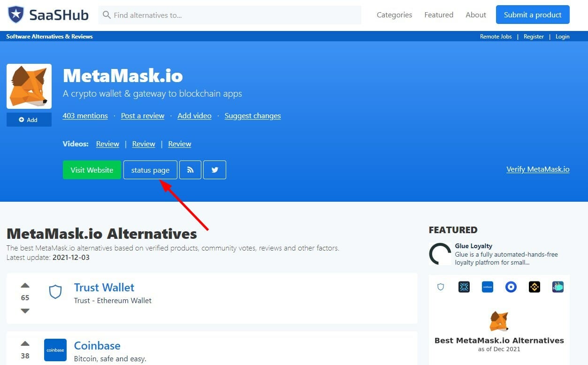Click the rightmost icon in the featured card row
588x365 pixels.
558,287
